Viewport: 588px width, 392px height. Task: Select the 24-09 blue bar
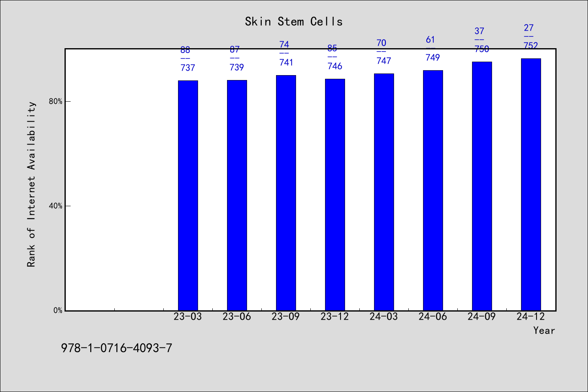tap(482, 186)
